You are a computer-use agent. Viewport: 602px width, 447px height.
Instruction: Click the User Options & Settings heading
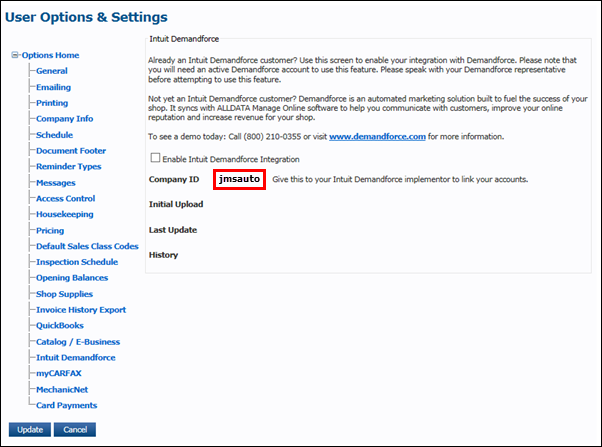pos(86,17)
